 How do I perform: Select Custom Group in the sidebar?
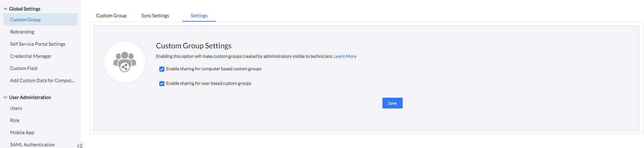(25, 20)
